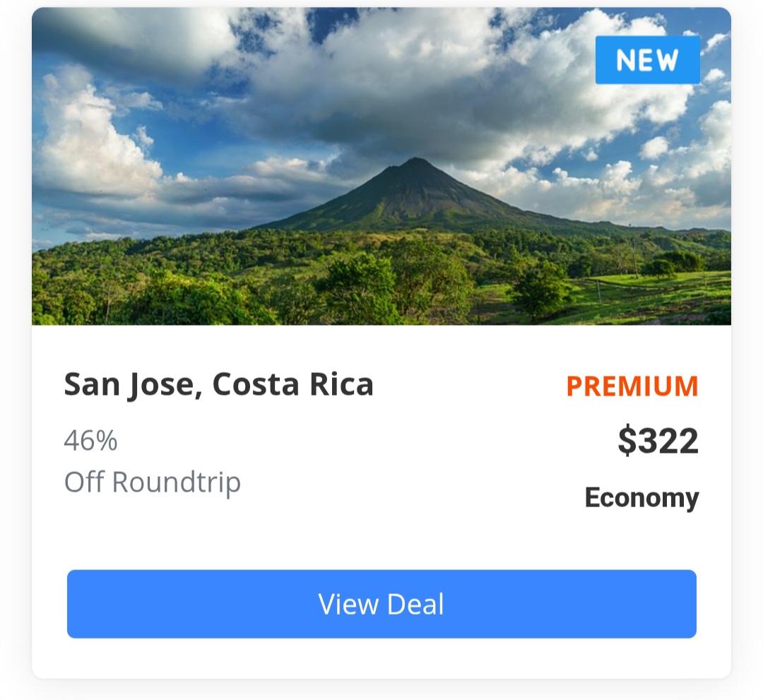Screen dimensions: 763x700
Task: Open the San Jose, Costa Rica title
Action: tap(218, 385)
